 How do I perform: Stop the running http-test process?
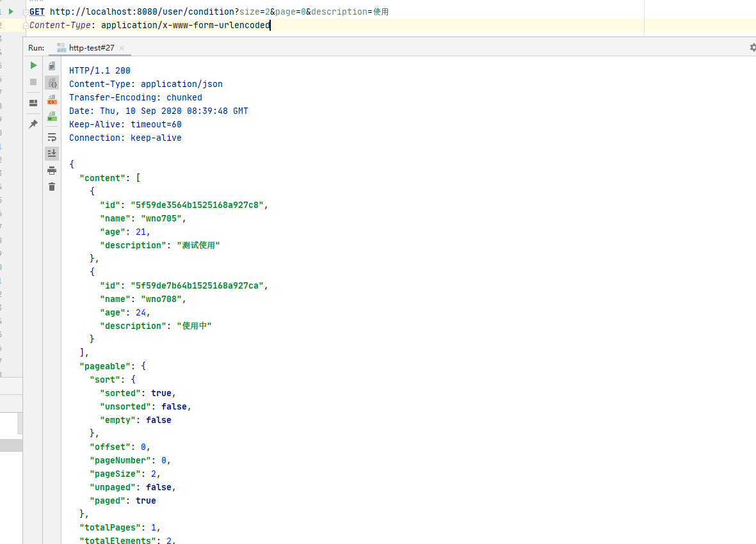33,82
